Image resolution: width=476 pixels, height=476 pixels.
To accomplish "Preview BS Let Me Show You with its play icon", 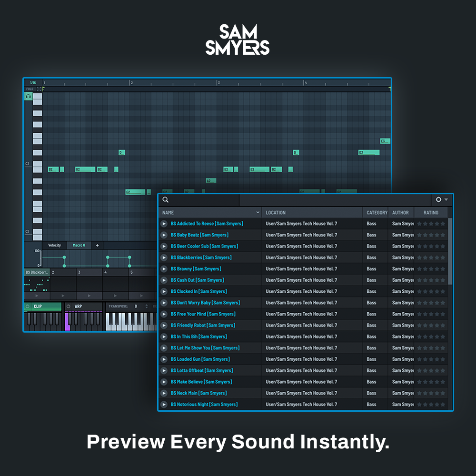I will (x=164, y=348).
